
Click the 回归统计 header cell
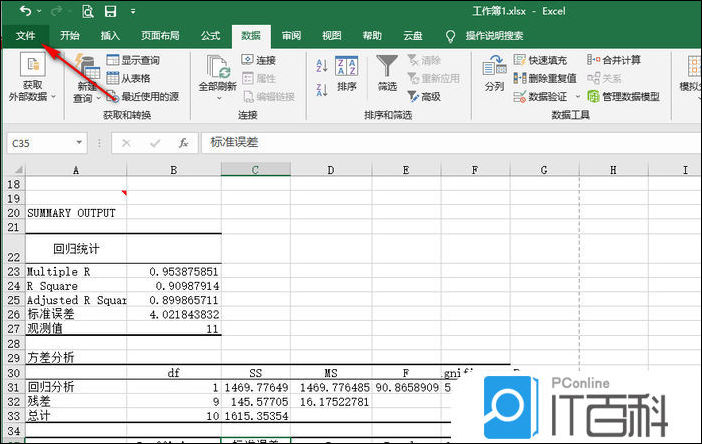[76, 249]
